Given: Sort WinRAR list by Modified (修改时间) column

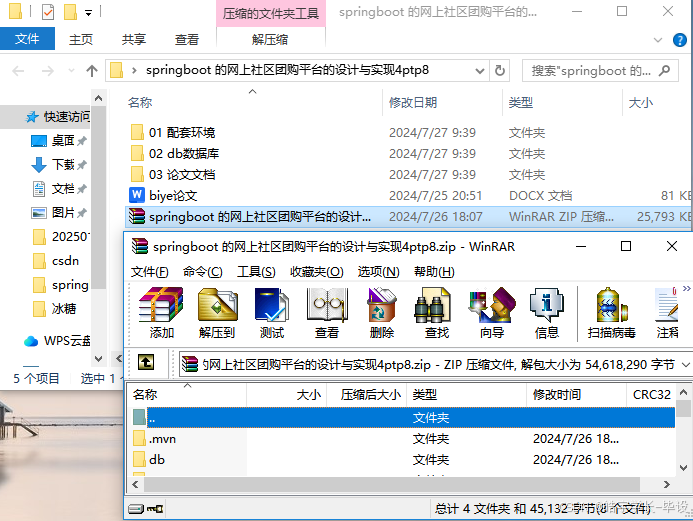Looking at the screenshot, I should [x=557, y=395].
